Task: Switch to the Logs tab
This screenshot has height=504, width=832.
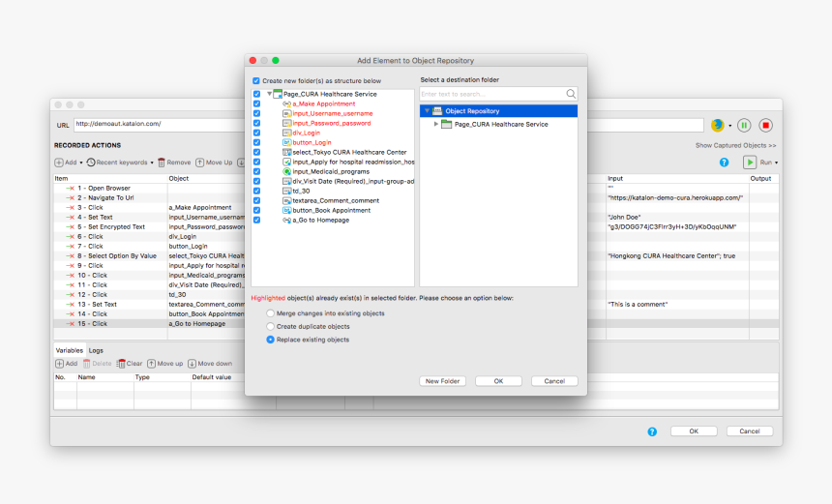Action: [x=96, y=350]
